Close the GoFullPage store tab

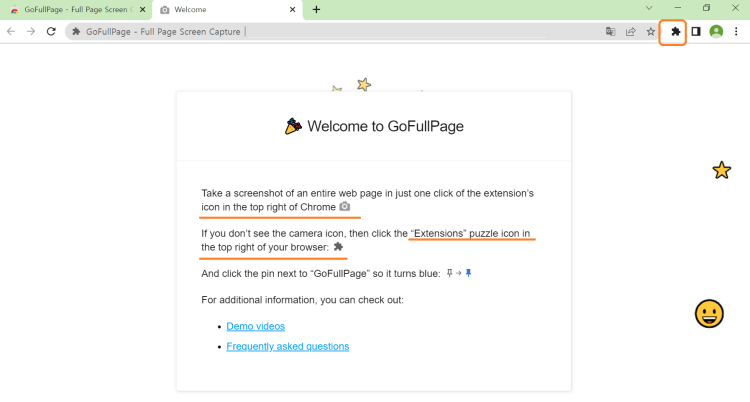point(143,10)
